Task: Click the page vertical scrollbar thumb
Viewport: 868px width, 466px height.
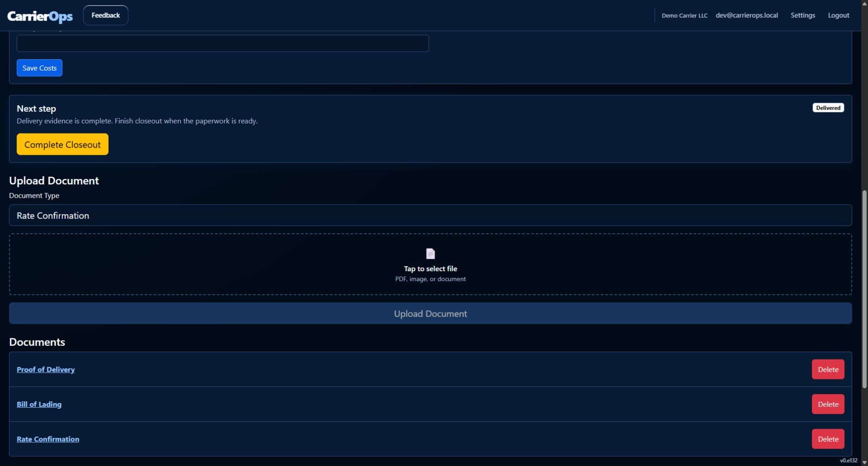Action: [864, 289]
